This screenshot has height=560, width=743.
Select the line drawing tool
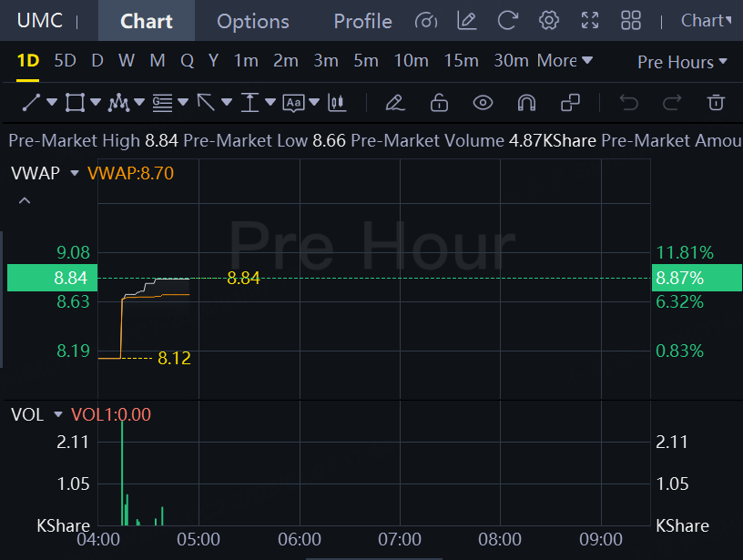click(x=31, y=102)
